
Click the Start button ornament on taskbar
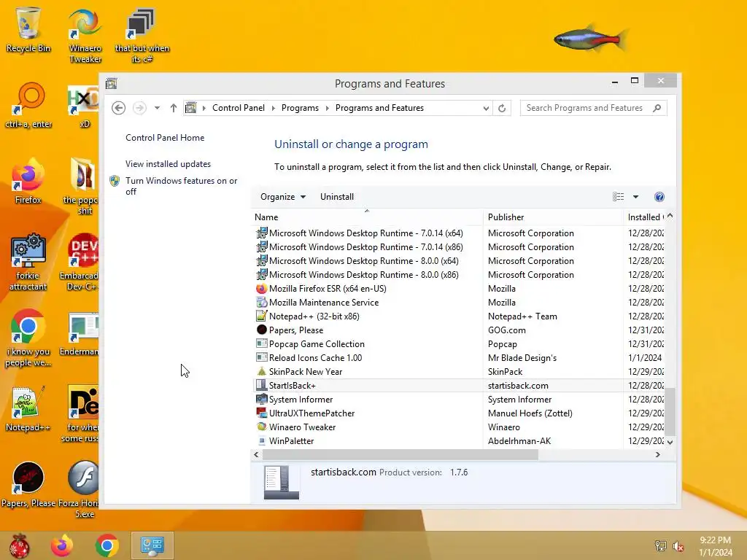point(20,545)
